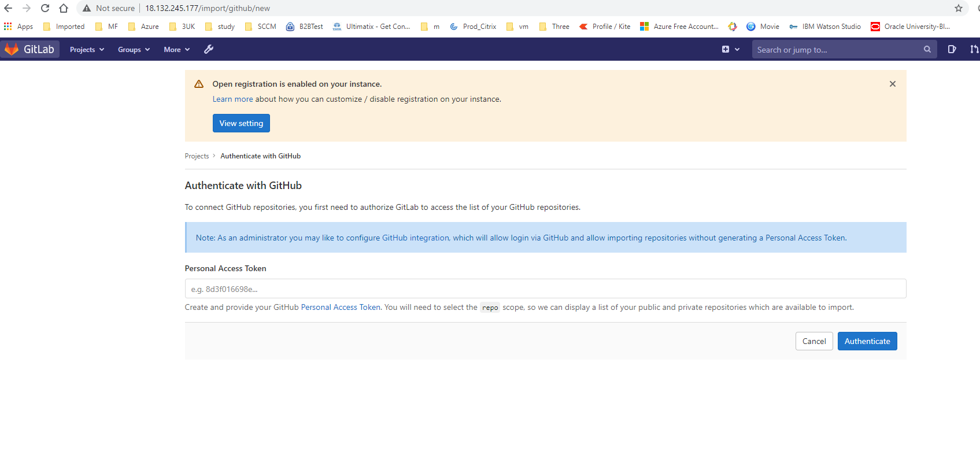Click the search magnifier icon
Viewport: 980px width, 455px height.
pos(927,49)
